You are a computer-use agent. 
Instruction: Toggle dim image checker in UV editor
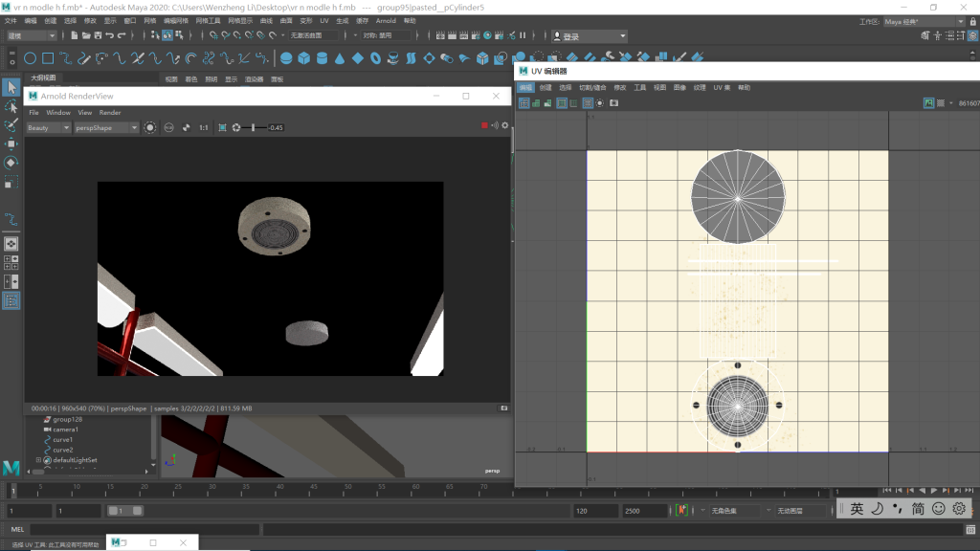(x=941, y=103)
